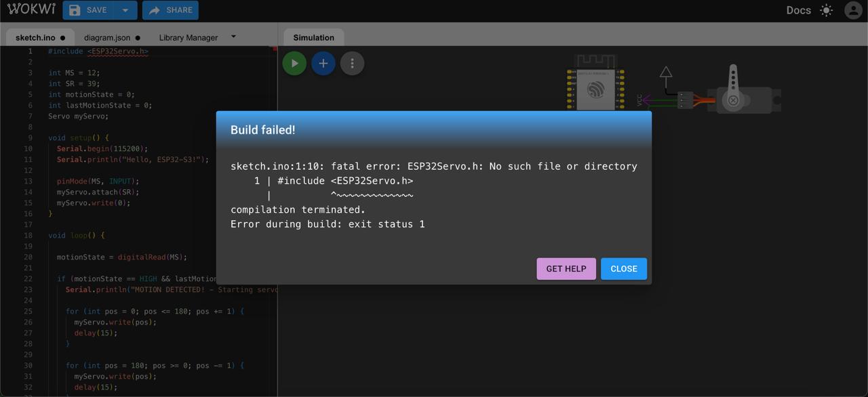Start the simulation with the green play button
The height and width of the screenshot is (397, 868).
294,63
